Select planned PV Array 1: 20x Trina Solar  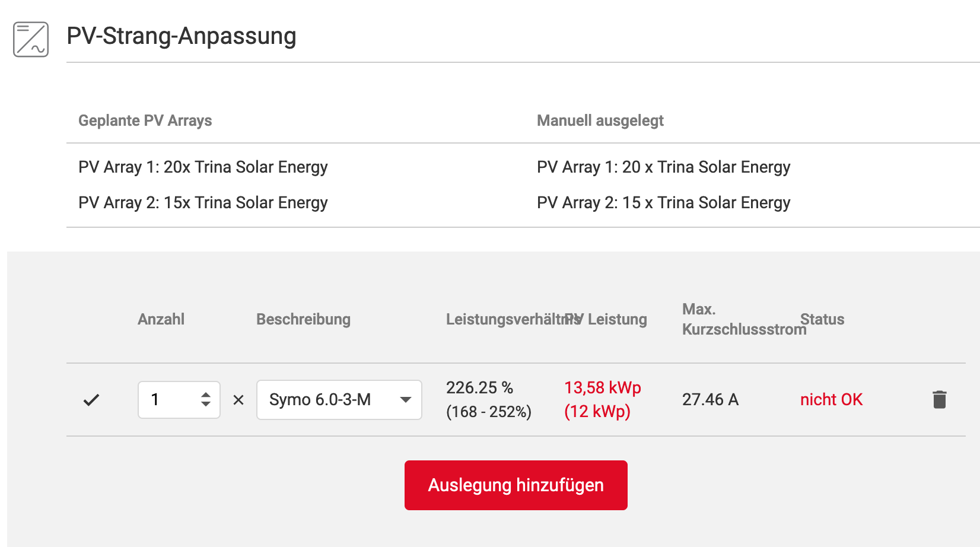pos(203,167)
